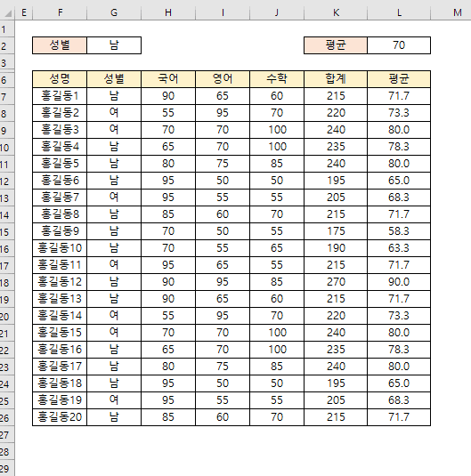Screen dimensions: 471x476
Task: Click the name cell '홍길동2'
Action: pos(60,113)
